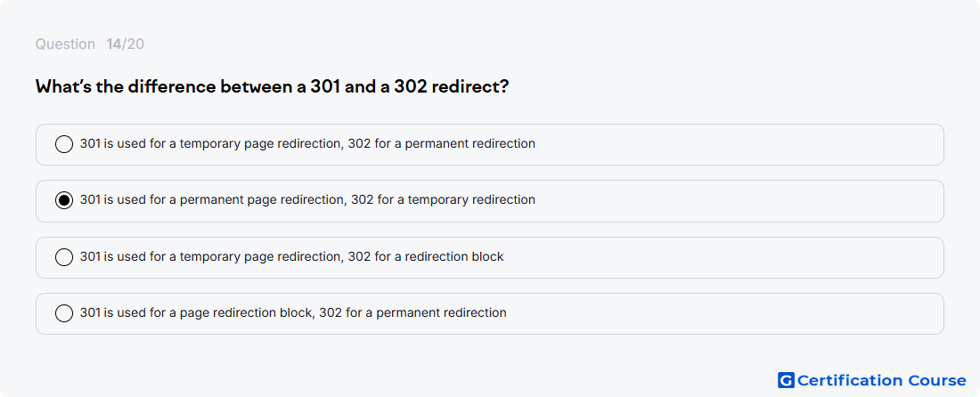Click the answer text '302 for a permanent redirection' in first option
980x397 pixels.
pyautogui.click(x=441, y=143)
